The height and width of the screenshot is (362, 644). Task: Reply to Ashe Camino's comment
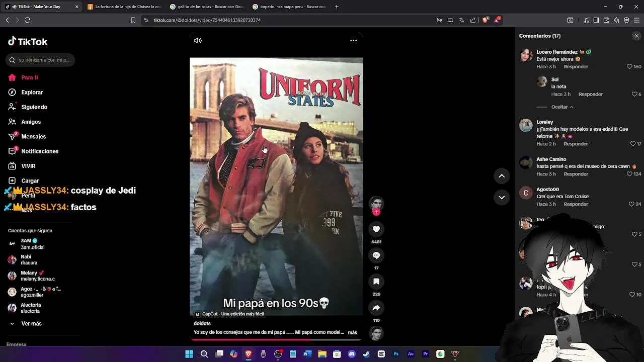(x=576, y=174)
